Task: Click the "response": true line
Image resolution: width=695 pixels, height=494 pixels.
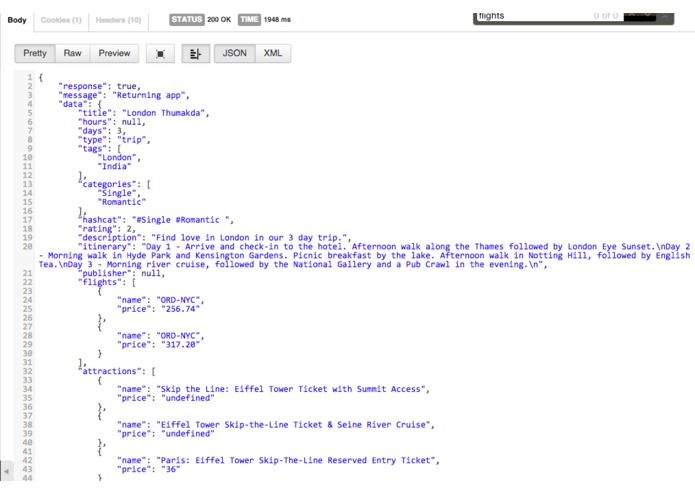Action: (99, 86)
